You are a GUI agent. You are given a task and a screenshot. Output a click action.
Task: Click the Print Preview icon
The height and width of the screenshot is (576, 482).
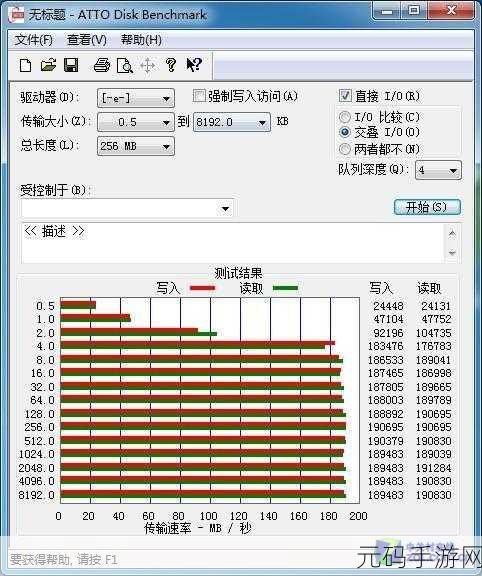coord(125,65)
